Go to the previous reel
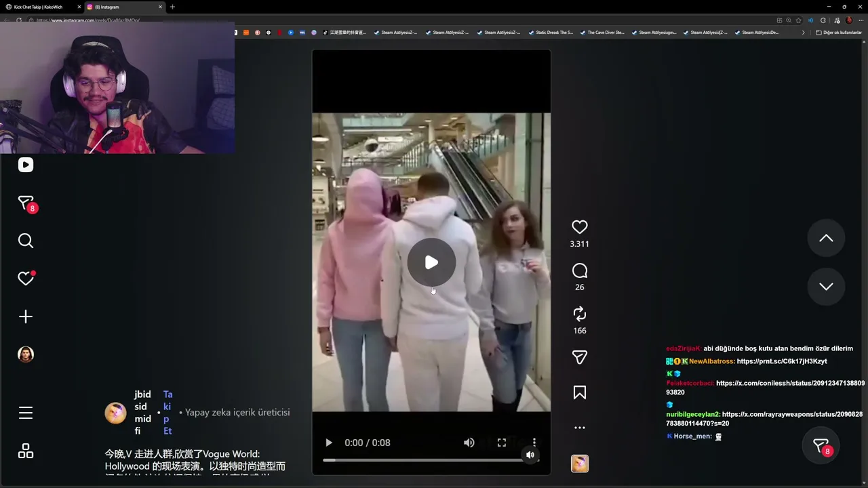The height and width of the screenshot is (488, 868). 826,238
